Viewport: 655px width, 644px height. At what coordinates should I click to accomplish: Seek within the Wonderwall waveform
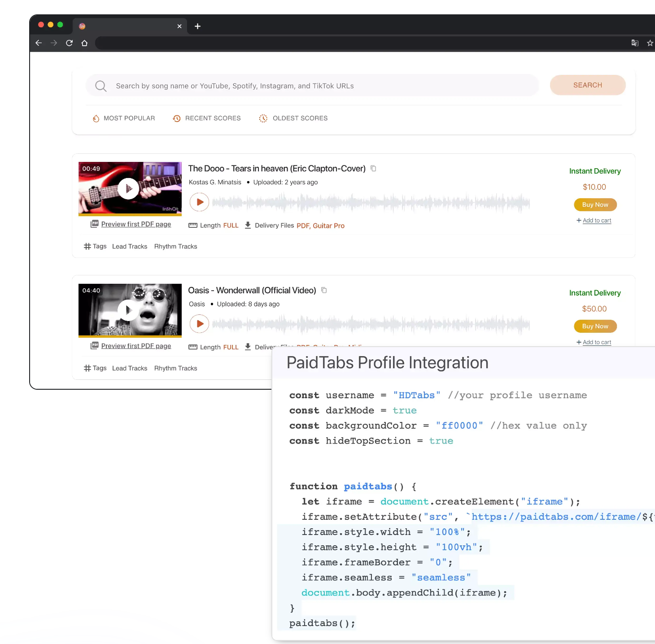[x=371, y=324]
